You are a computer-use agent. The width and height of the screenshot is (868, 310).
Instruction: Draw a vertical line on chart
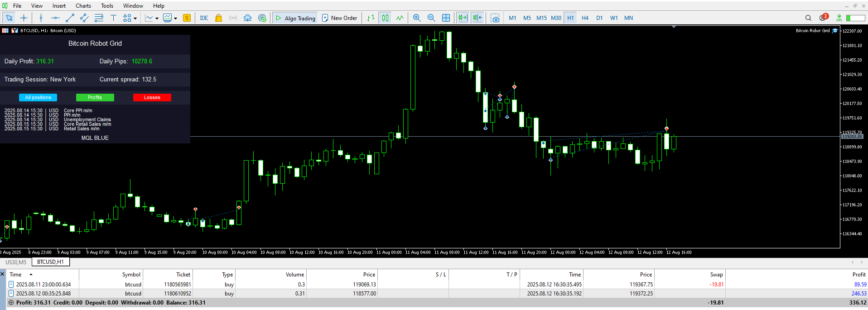[x=41, y=18]
